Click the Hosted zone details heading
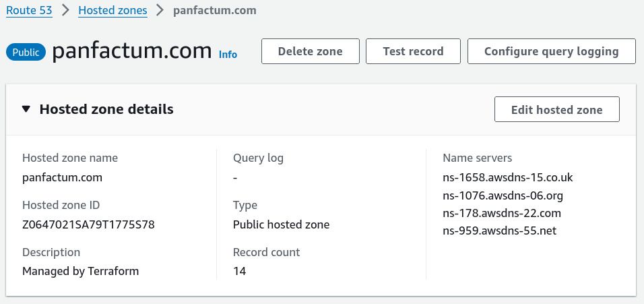Viewport: 644px width, 304px height. click(106, 109)
